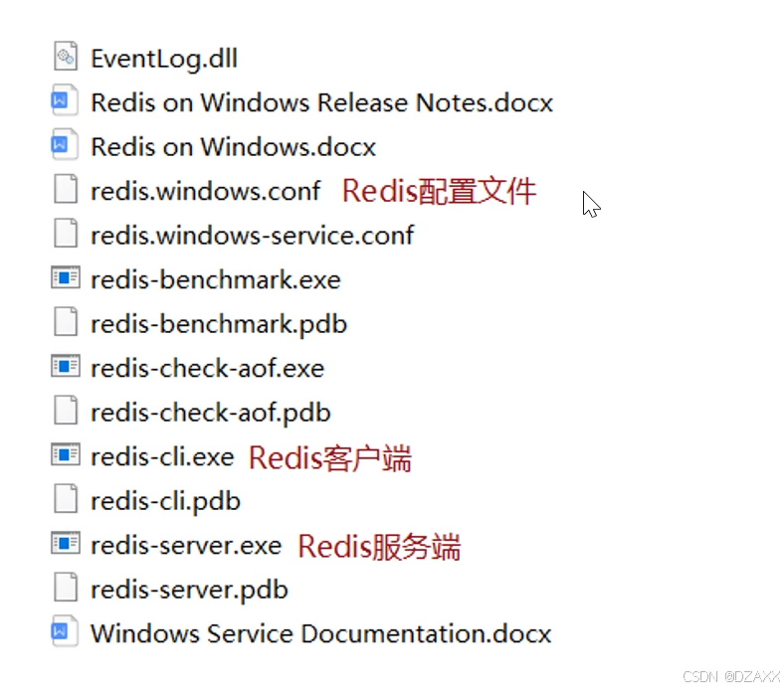Click the file icon for redis-cli.pdb

(66, 498)
